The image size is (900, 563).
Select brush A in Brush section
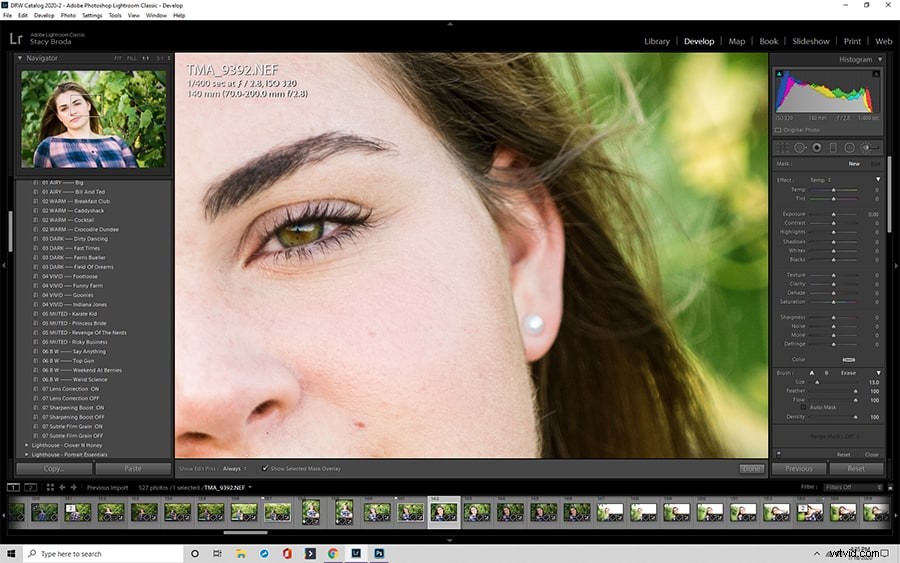click(812, 373)
